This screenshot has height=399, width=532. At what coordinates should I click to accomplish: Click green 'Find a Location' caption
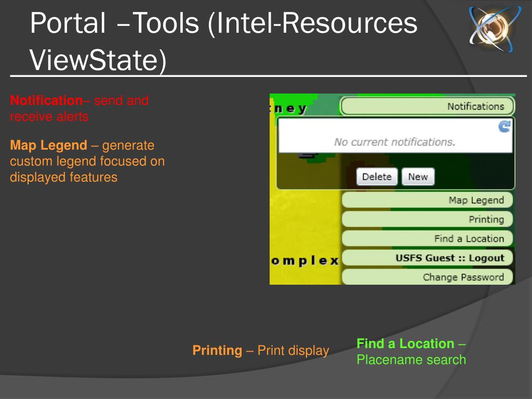click(x=411, y=352)
